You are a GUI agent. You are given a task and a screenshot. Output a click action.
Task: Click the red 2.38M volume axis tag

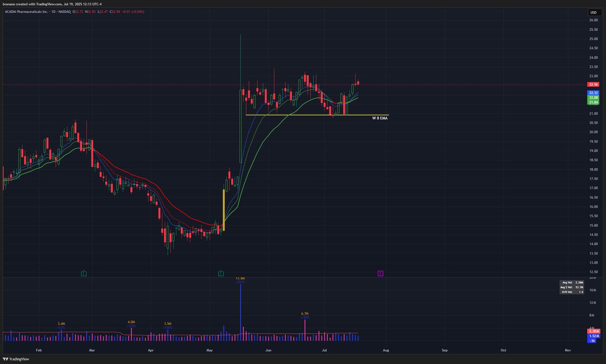click(593, 331)
